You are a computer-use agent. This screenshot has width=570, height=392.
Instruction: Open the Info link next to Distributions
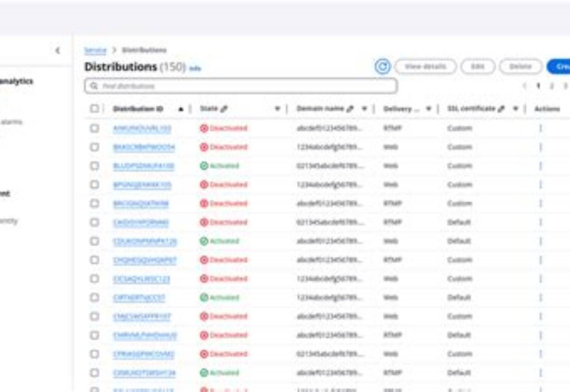pyautogui.click(x=195, y=68)
